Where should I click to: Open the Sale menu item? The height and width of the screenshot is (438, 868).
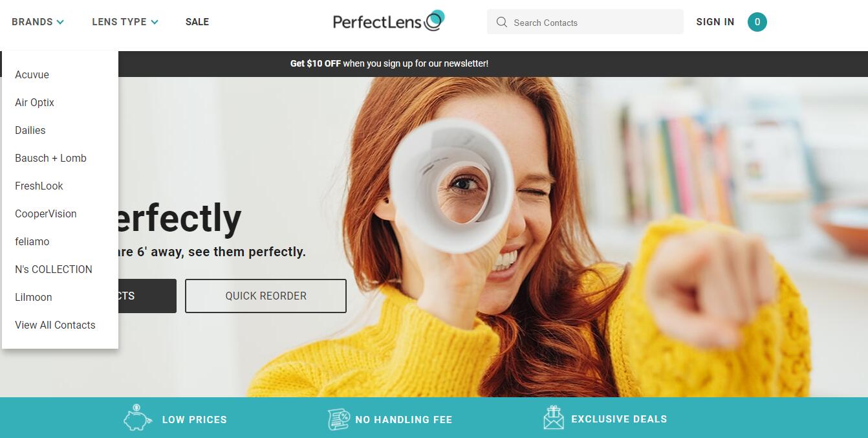197,22
